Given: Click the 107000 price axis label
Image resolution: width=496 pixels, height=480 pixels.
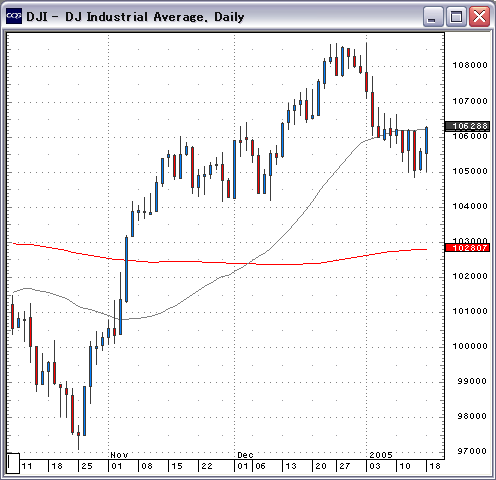Looking at the screenshot, I should click(470, 101).
